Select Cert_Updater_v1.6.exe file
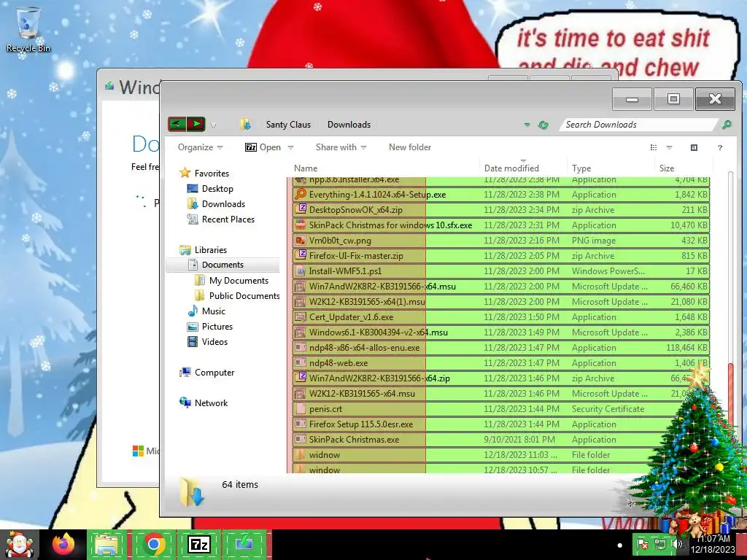 [500, 316]
